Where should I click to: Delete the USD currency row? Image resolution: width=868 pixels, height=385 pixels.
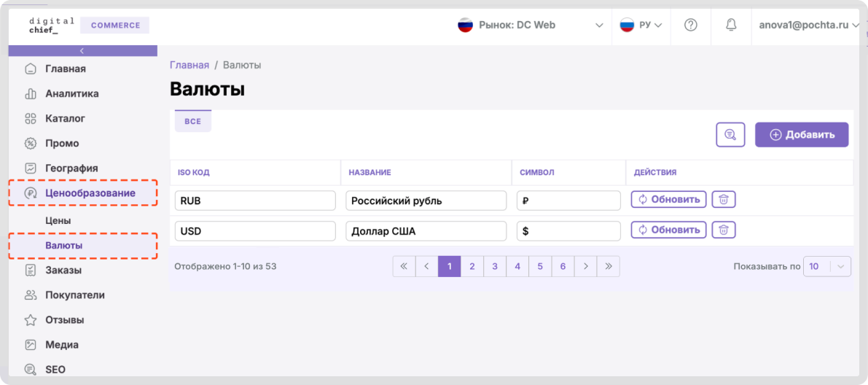pyautogui.click(x=724, y=230)
